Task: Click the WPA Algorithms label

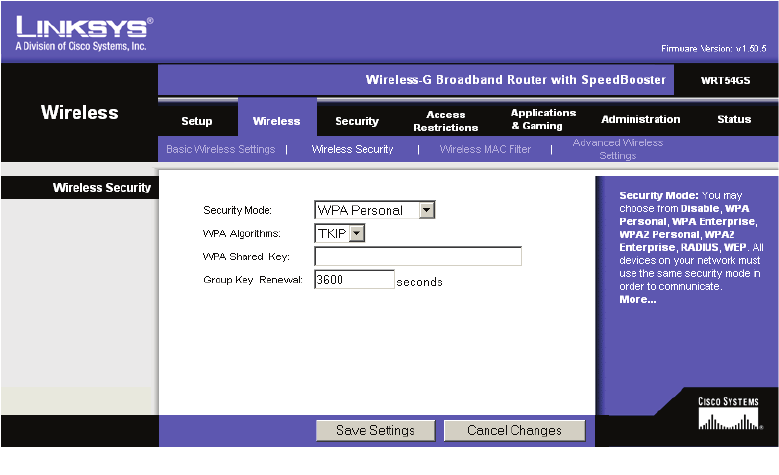Action: (x=241, y=234)
